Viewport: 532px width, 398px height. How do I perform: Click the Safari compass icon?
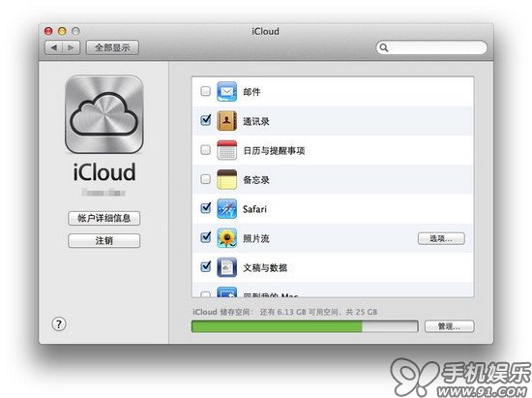[x=226, y=209]
